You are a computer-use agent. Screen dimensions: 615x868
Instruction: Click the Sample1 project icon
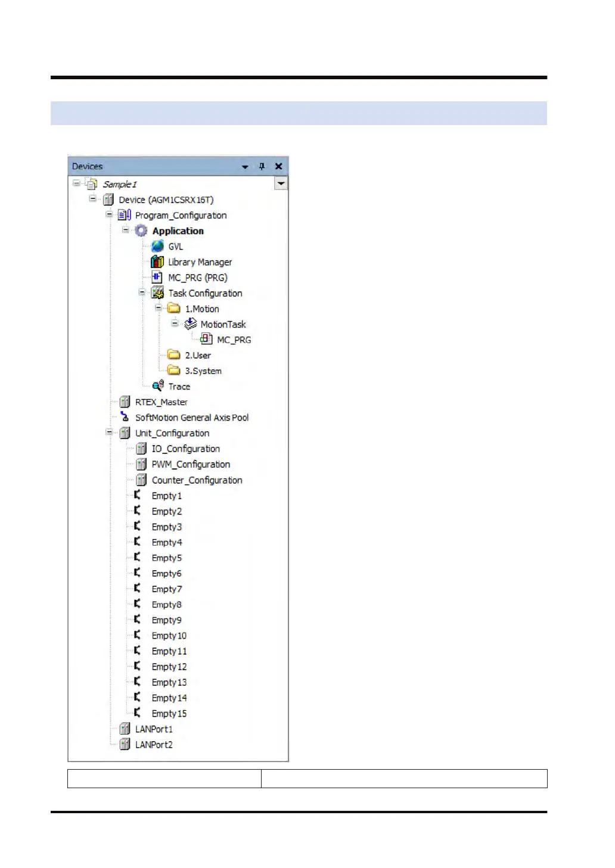point(92,184)
